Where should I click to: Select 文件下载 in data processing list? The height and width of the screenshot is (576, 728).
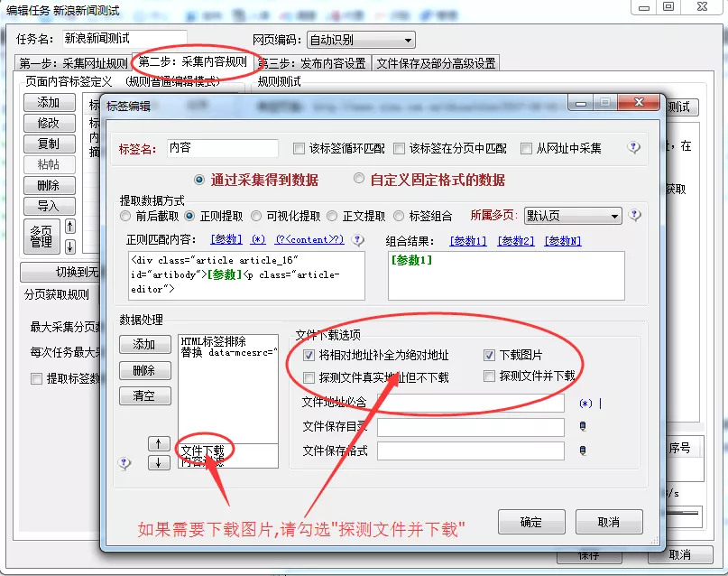click(x=202, y=450)
